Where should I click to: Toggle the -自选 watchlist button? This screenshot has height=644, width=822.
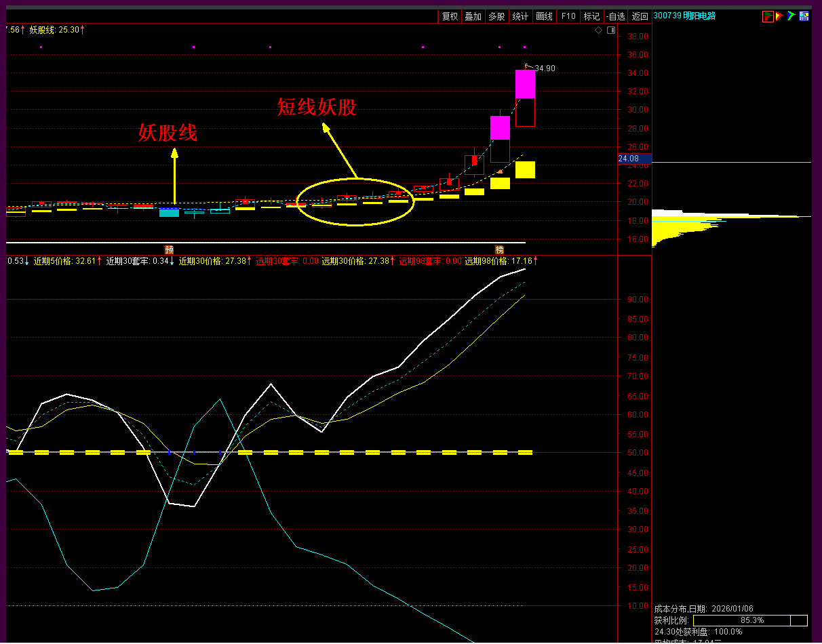click(x=615, y=16)
